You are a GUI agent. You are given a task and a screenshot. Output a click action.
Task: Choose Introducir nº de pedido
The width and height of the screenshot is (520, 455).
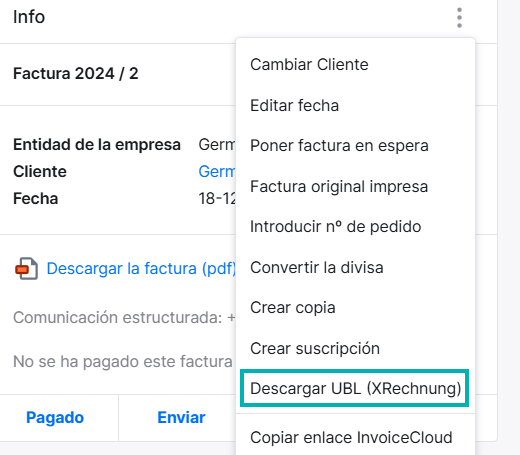pyautogui.click(x=335, y=227)
